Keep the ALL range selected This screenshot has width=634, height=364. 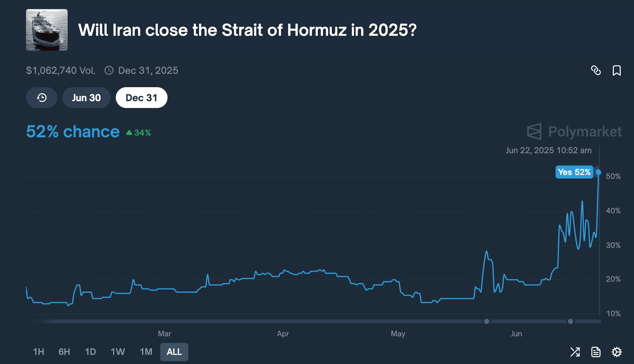(174, 352)
